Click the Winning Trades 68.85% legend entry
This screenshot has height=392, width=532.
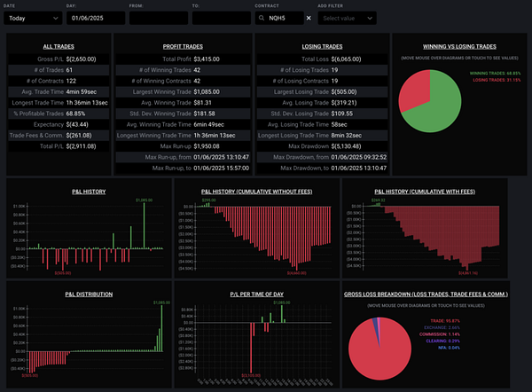coord(495,74)
